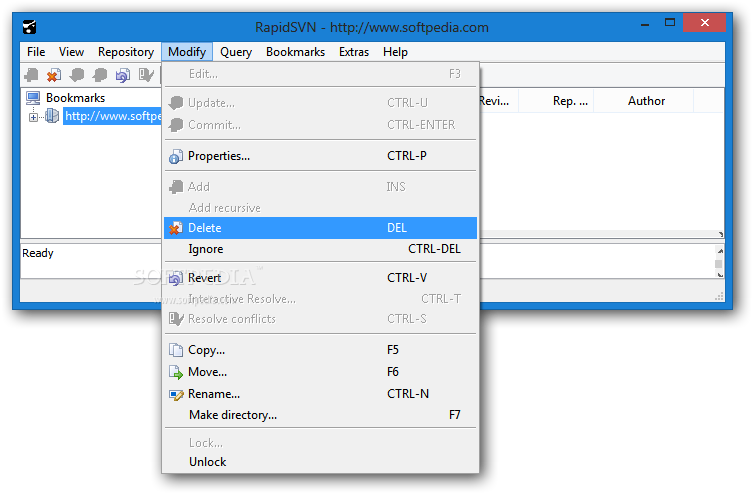This screenshot has width=753, height=494.
Task: Click the Update toolbar icon
Action: (x=77, y=75)
